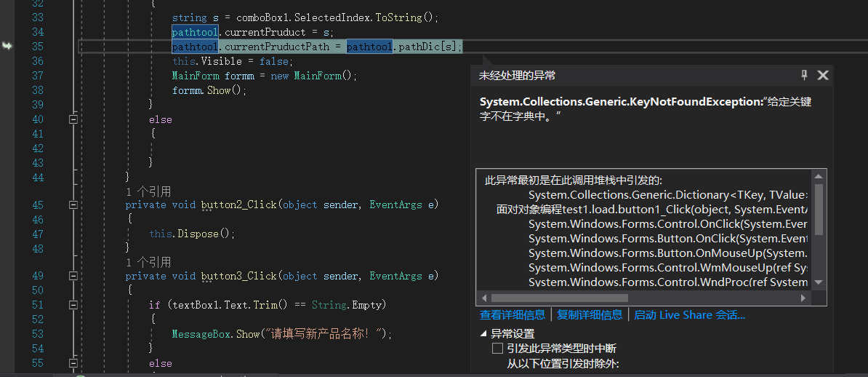Collapse the button3_Click method at line 49
The image size is (868, 377).
coord(73,276)
